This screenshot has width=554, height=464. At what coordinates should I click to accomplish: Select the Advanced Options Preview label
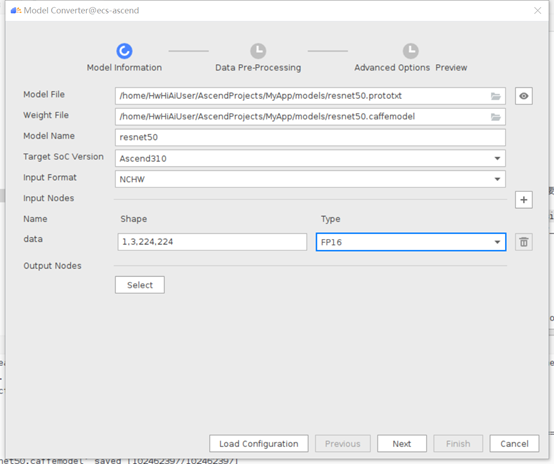click(x=411, y=67)
